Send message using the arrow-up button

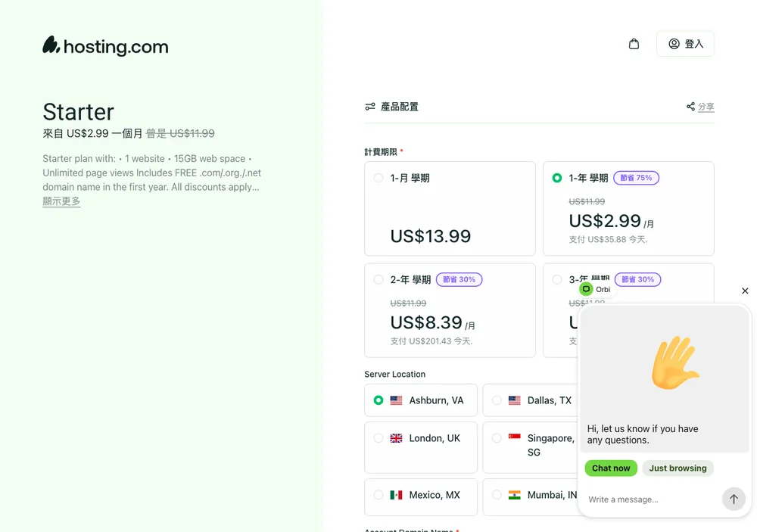[734, 499]
